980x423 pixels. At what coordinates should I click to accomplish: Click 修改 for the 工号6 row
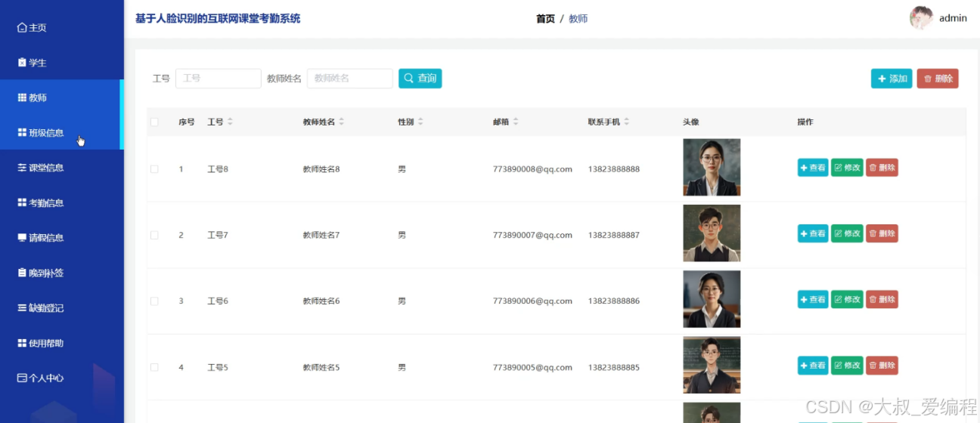point(847,299)
